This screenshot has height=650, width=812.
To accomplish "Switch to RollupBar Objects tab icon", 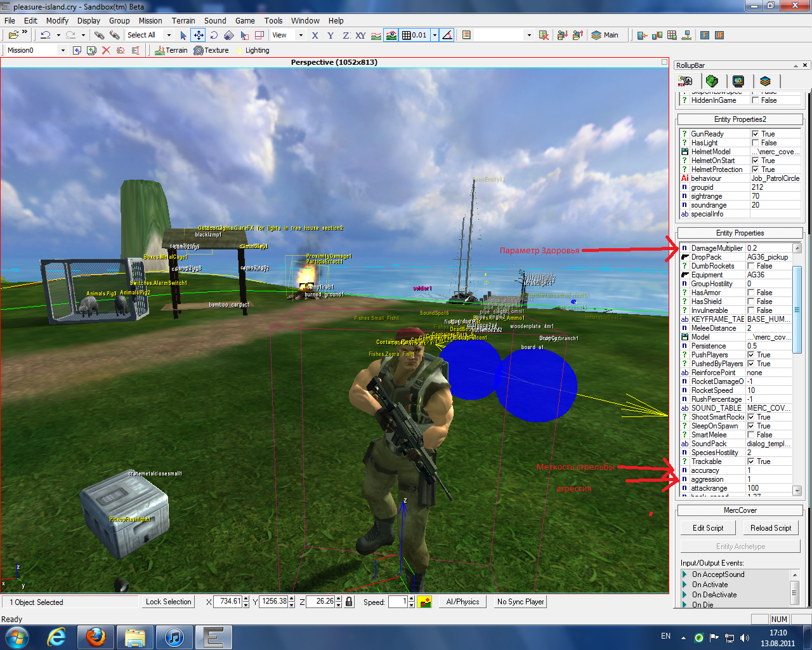I will click(x=685, y=81).
